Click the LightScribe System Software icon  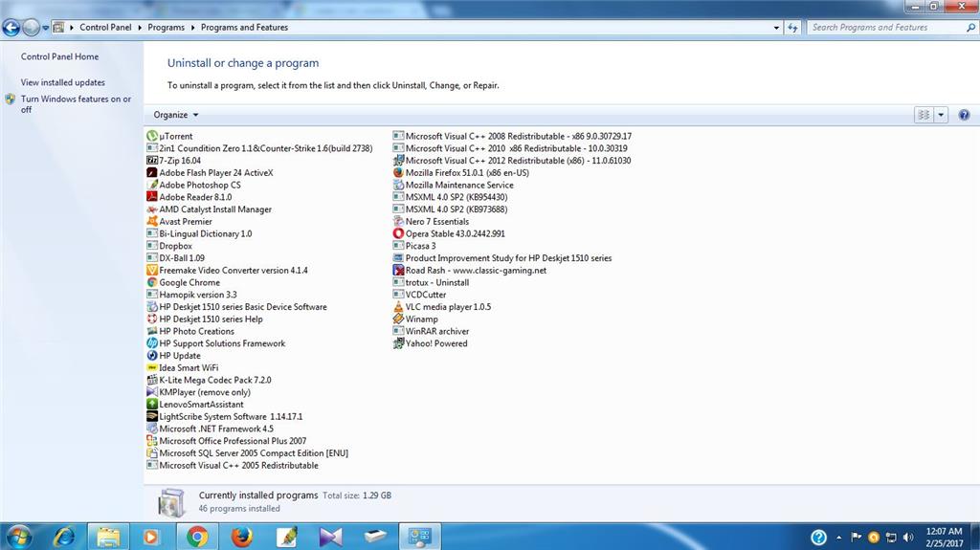coord(152,416)
